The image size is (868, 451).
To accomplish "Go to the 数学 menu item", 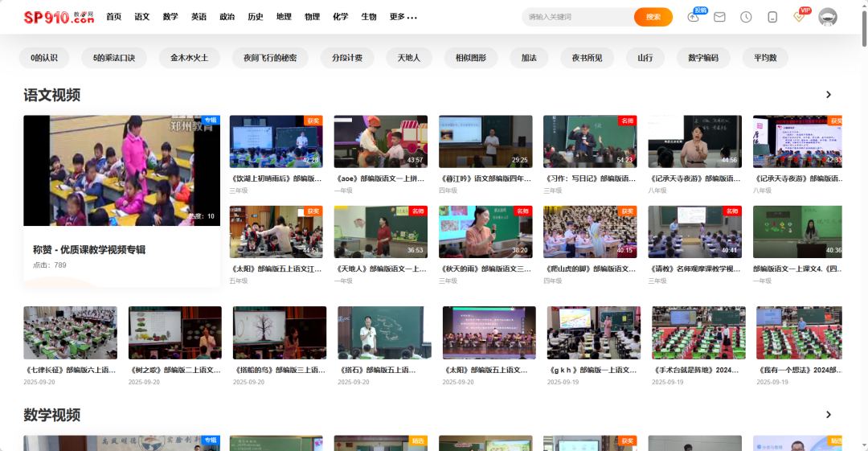I will pos(170,17).
